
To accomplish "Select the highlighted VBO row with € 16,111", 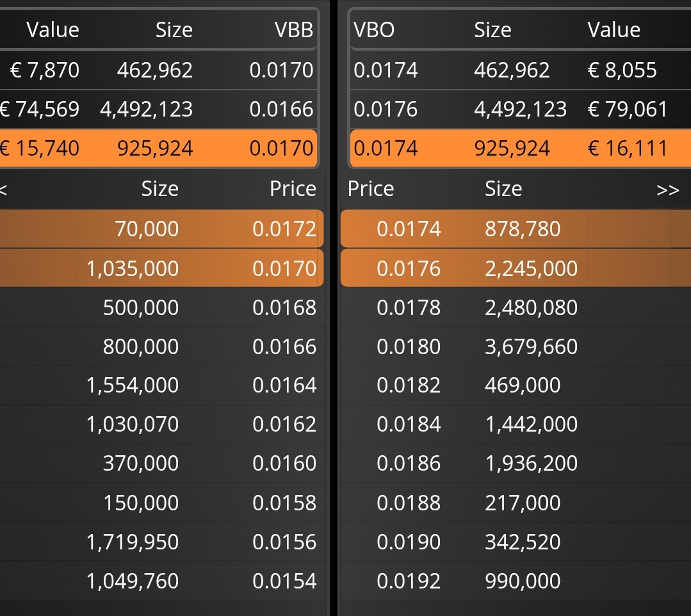I will click(521, 148).
